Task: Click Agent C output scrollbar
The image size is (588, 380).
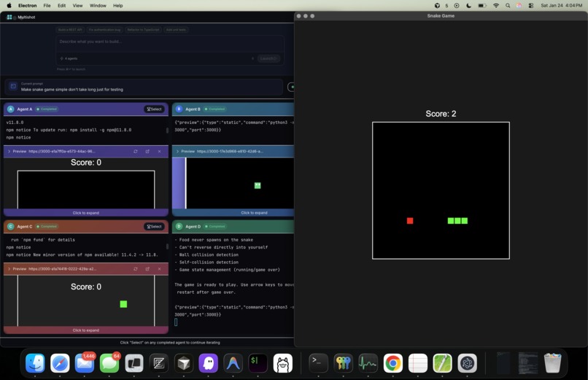Action: coord(167,247)
